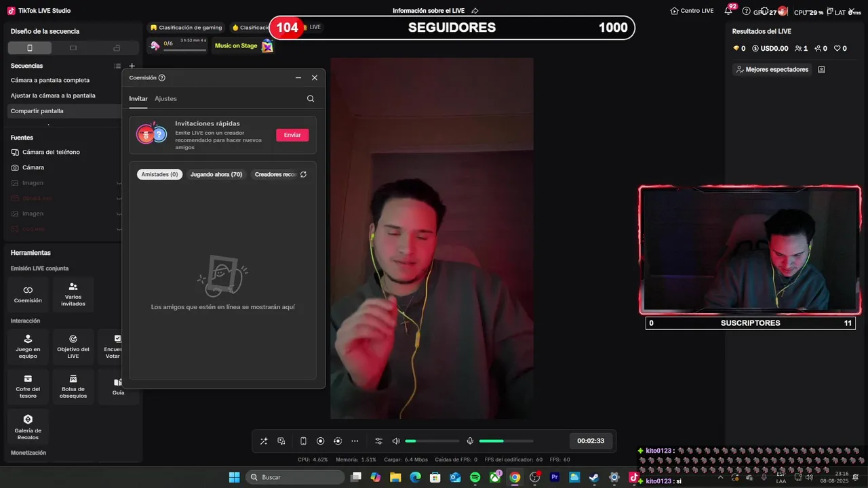The width and height of the screenshot is (868, 488).
Task: Open Galería de Regalos tool
Action: tap(28, 426)
